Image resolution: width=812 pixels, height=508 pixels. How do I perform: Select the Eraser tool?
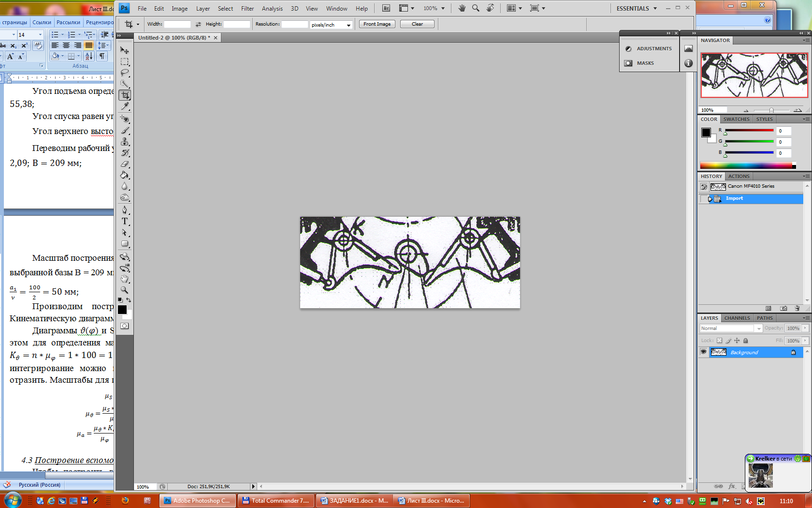point(125,164)
